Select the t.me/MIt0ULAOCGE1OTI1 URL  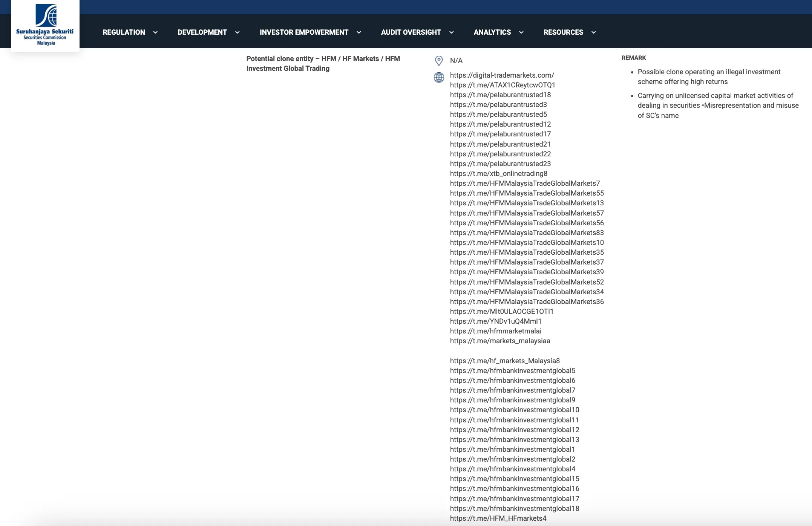point(502,312)
